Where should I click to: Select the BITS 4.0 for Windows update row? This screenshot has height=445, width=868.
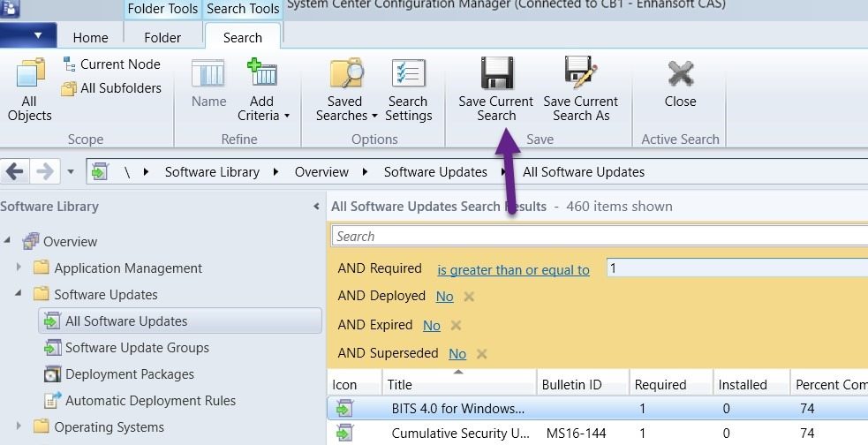point(597,409)
